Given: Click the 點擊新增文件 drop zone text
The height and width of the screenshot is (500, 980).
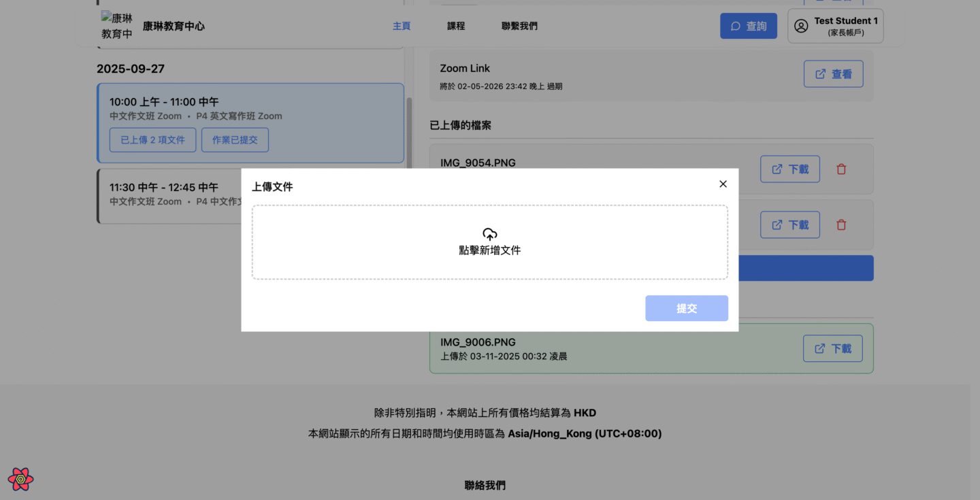Looking at the screenshot, I should (x=489, y=250).
